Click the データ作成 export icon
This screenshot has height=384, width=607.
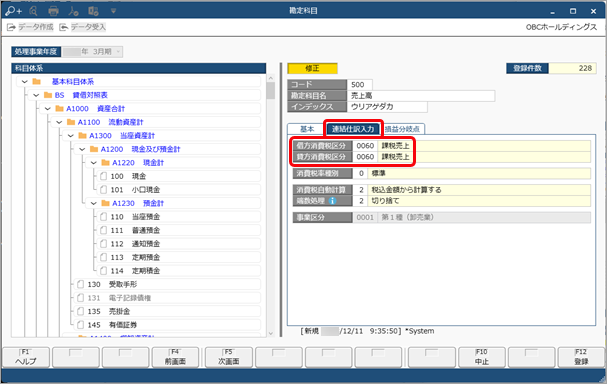tap(11, 27)
